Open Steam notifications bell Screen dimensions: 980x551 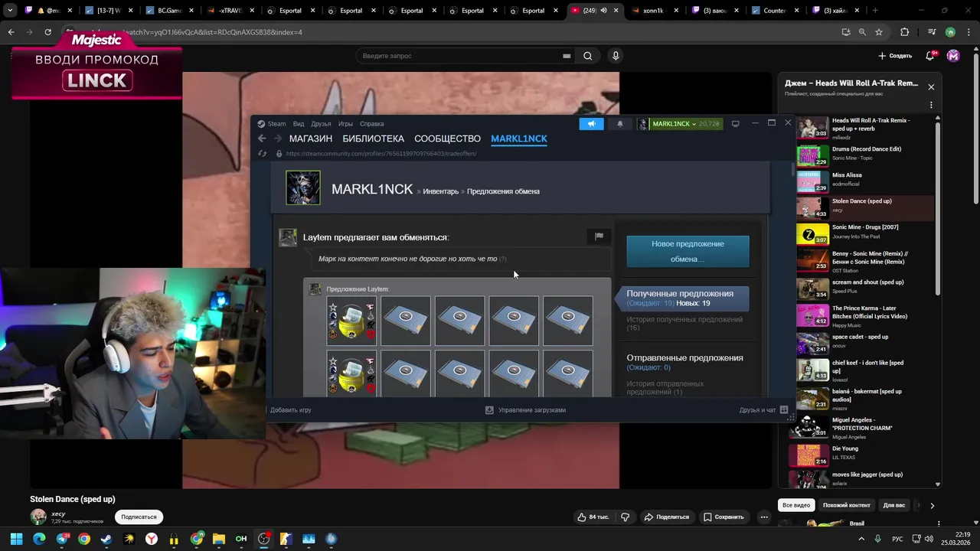(620, 123)
